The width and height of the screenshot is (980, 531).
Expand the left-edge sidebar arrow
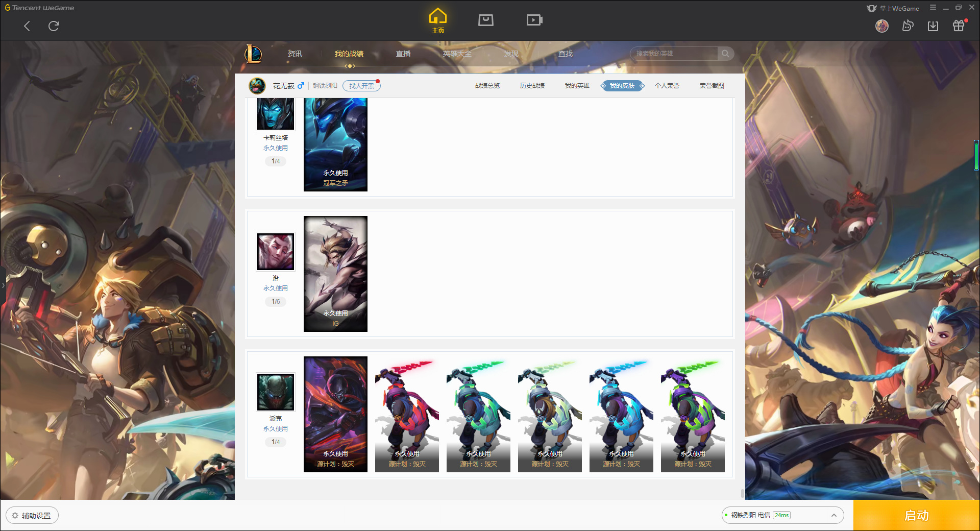point(3,285)
